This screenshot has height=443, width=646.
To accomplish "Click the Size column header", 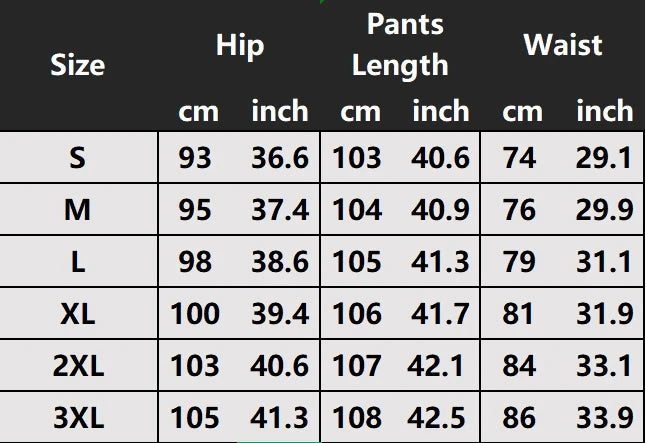I will 78,66.
